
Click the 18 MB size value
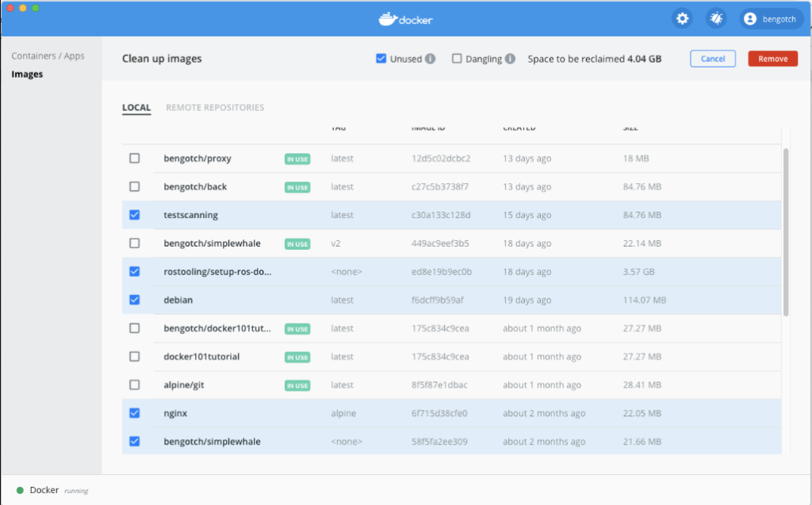click(635, 159)
